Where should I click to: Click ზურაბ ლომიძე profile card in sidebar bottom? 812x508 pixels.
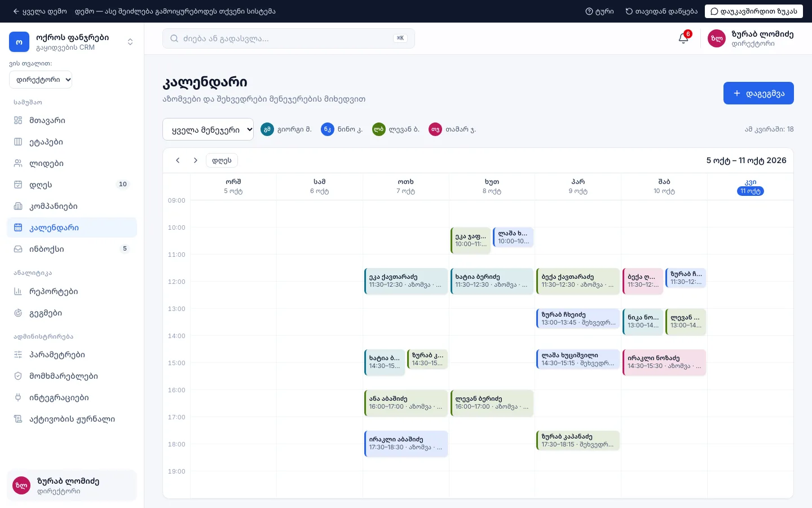(72, 485)
